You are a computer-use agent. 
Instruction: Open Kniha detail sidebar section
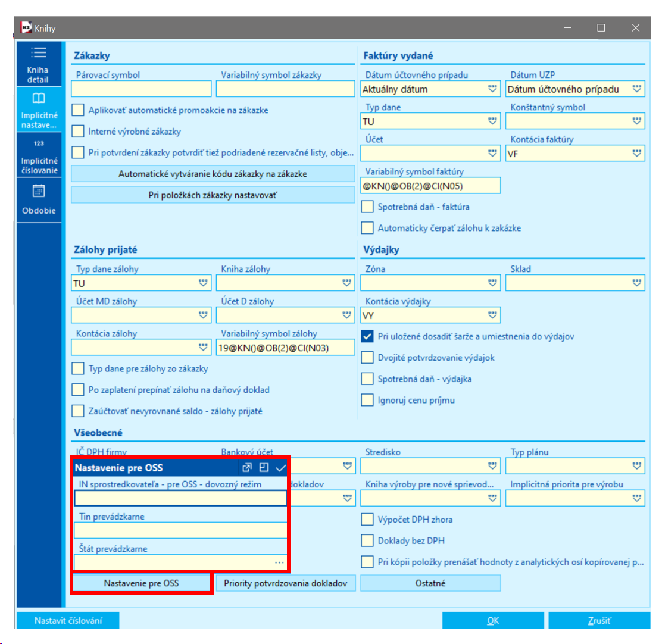(39, 64)
